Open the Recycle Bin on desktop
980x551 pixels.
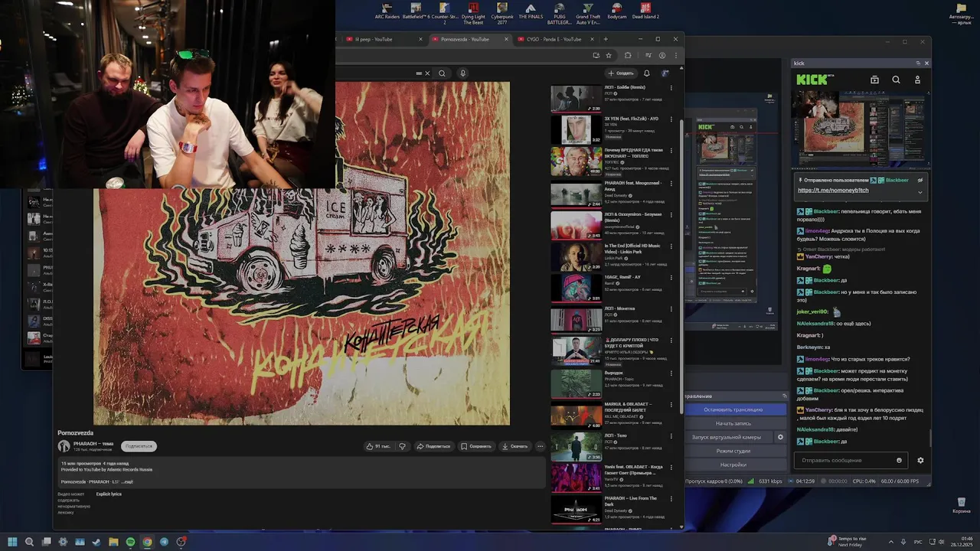[961, 505]
